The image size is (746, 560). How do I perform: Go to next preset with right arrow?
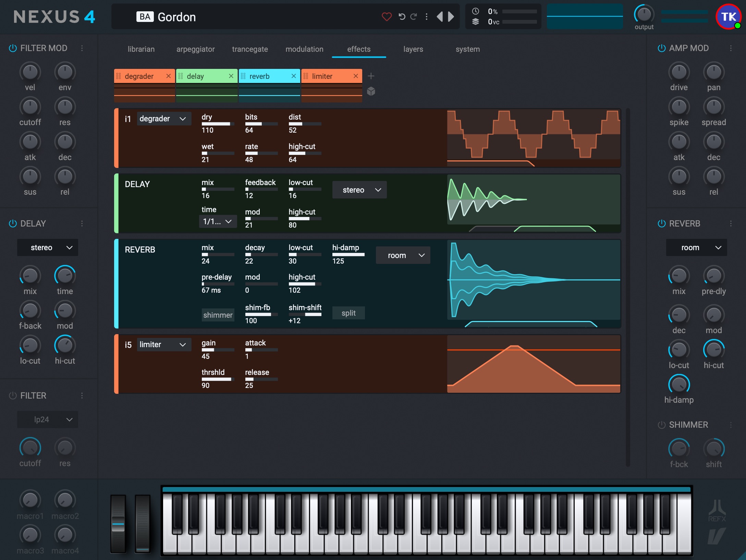click(451, 16)
